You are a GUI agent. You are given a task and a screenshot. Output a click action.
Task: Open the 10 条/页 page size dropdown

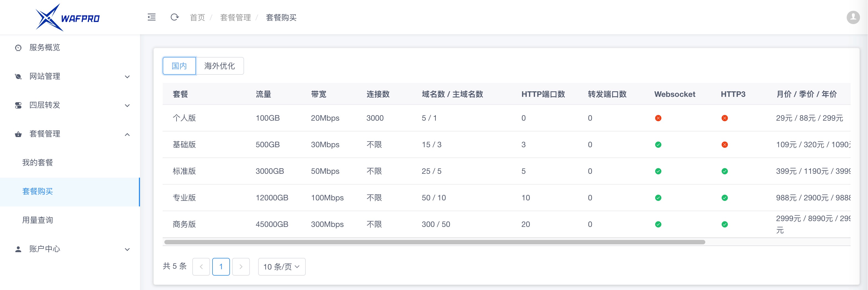(x=281, y=267)
